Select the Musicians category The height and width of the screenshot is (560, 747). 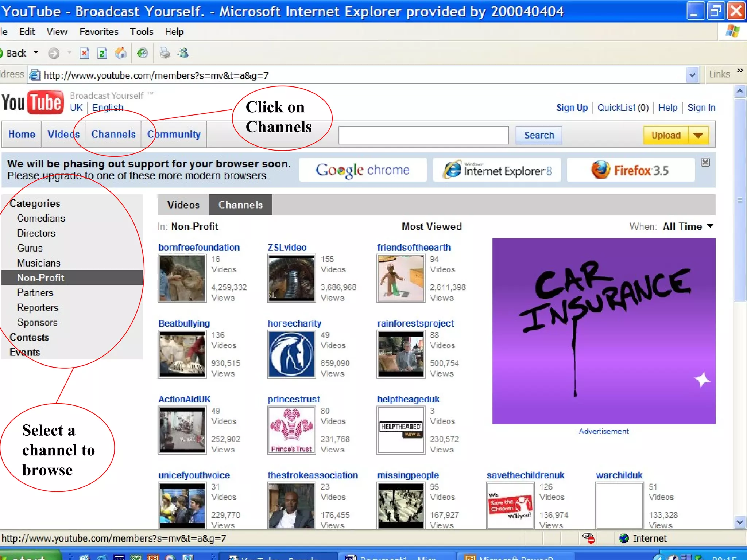click(39, 263)
